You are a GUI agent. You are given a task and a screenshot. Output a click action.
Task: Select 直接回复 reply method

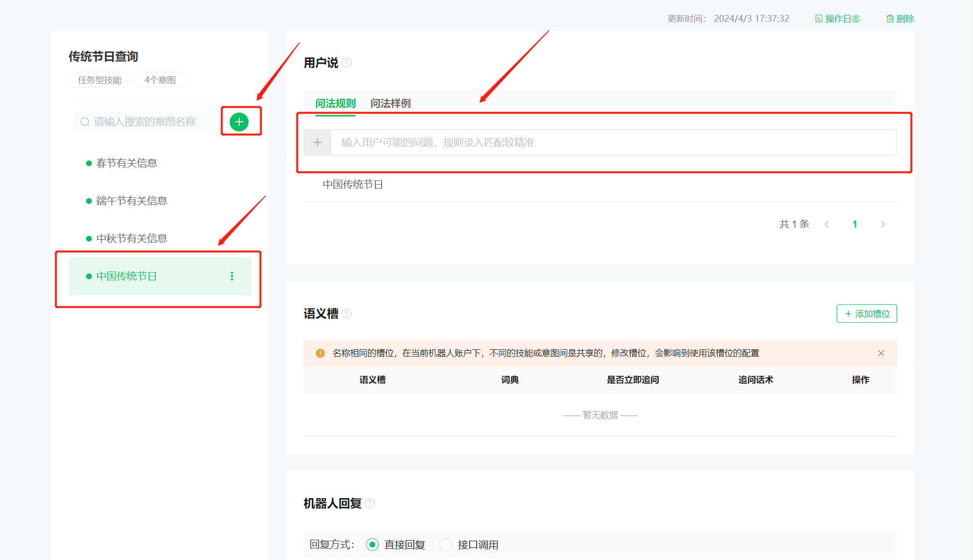[x=372, y=545]
